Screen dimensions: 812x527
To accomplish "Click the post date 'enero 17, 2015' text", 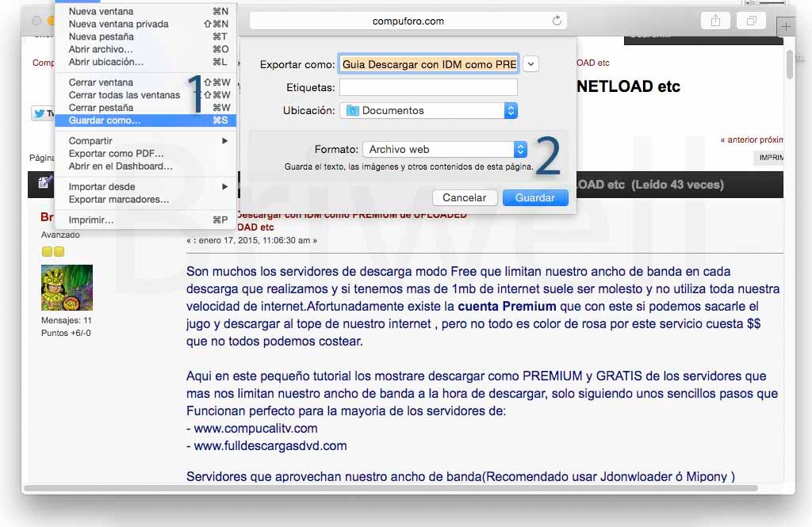I will pos(231,240).
